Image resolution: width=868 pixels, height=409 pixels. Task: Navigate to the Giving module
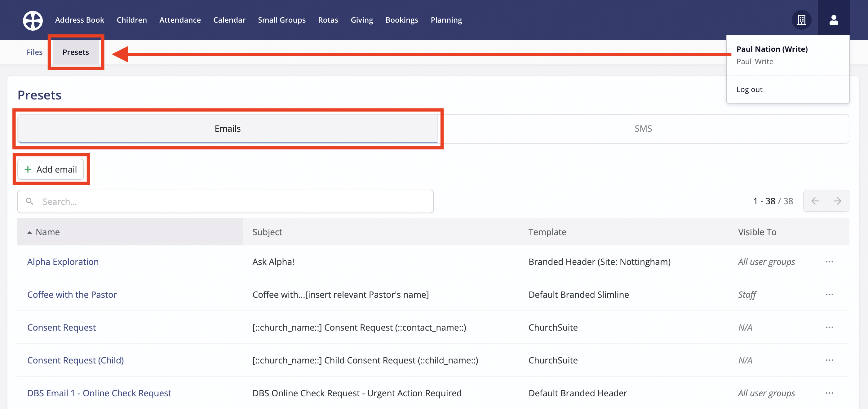coord(361,20)
